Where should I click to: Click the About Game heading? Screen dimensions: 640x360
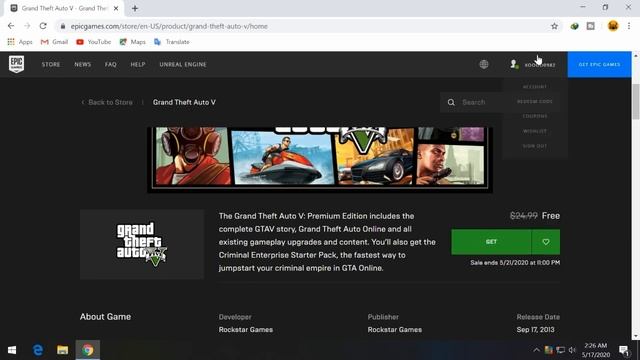tap(105, 317)
